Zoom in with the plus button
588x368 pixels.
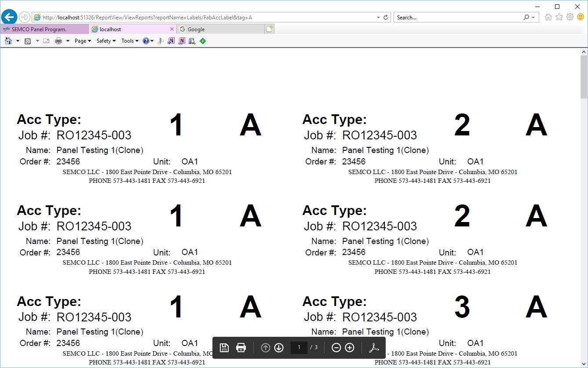(350, 348)
